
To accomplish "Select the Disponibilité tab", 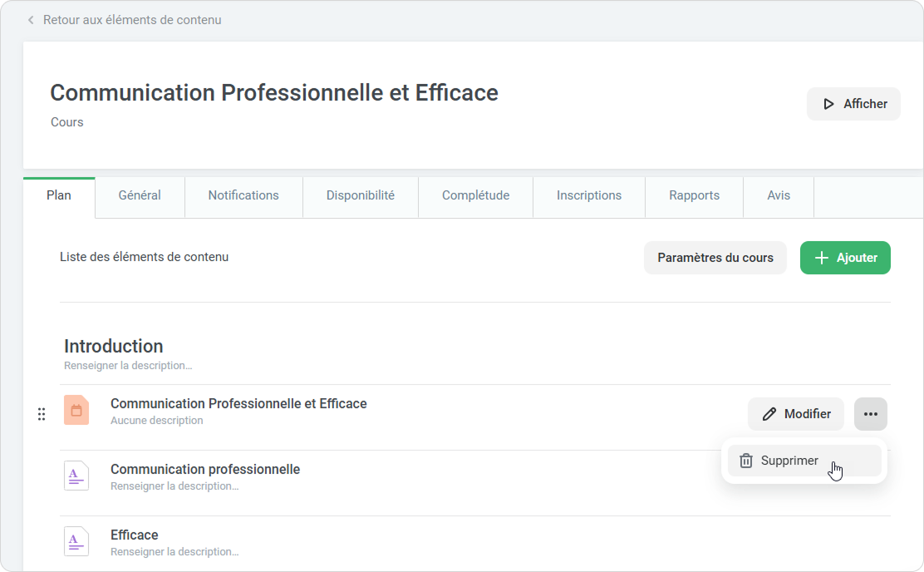I will click(360, 196).
